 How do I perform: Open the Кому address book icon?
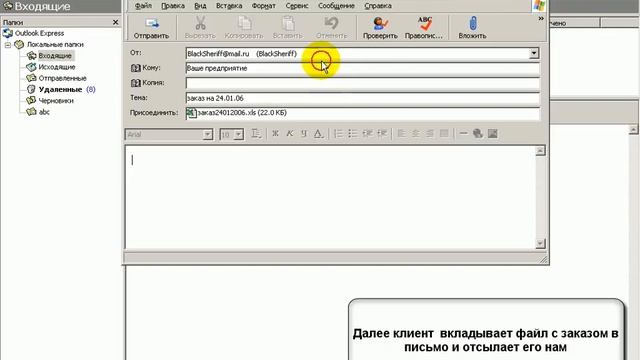click(136, 68)
